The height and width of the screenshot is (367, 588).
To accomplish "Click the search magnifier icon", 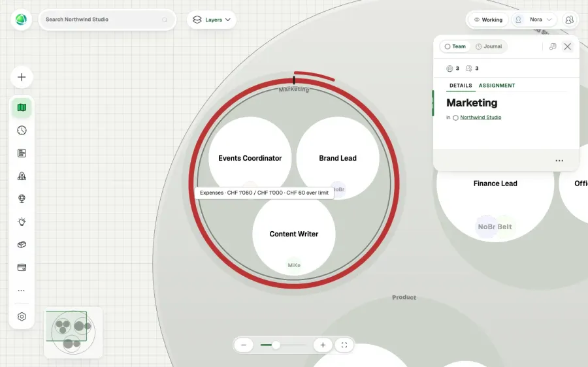I will click(x=165, y=20).
